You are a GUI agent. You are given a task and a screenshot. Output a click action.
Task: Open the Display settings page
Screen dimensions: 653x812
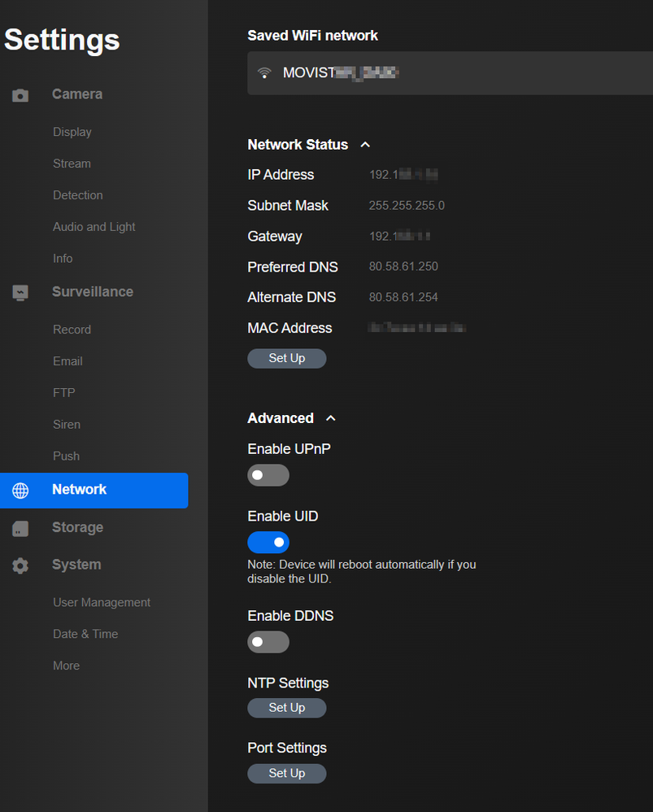click(x=72, y=131)
